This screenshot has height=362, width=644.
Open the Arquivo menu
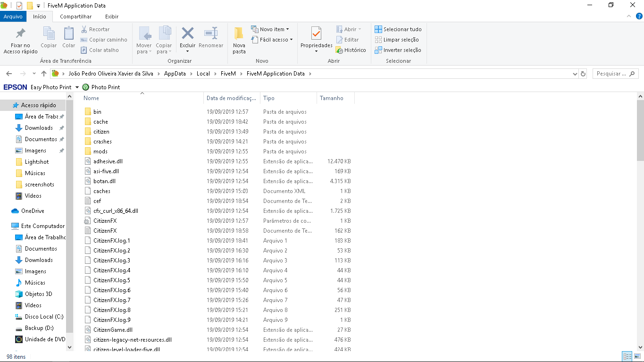tap(13, 17)
